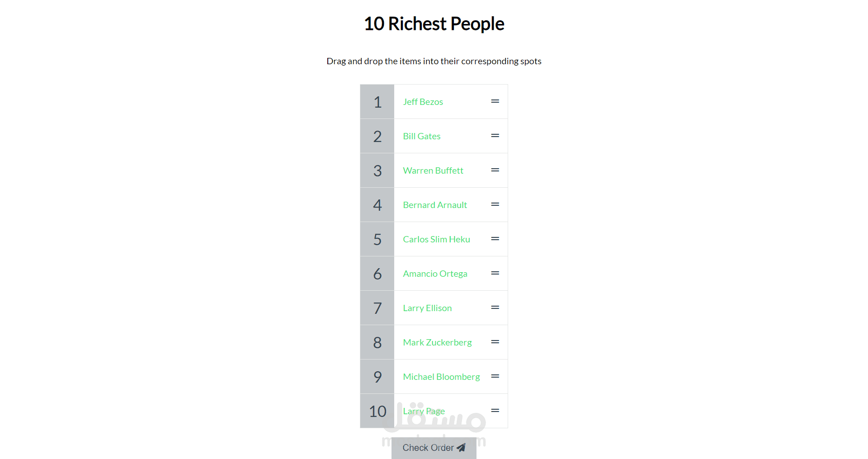Click the drag handle next to Bernard Arnault
Image resolution: width=868 pixels, height=459 pixels.
[495, 204]
